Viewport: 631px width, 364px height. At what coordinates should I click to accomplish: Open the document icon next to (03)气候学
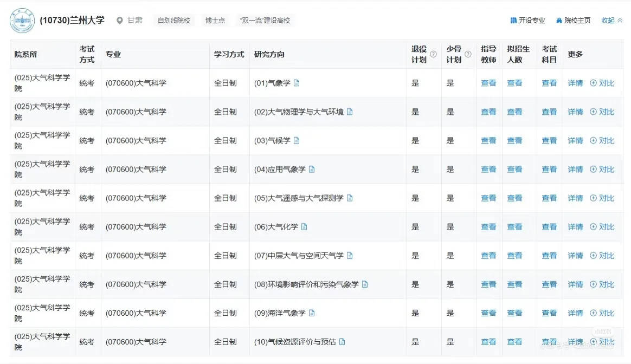[297, 140]
